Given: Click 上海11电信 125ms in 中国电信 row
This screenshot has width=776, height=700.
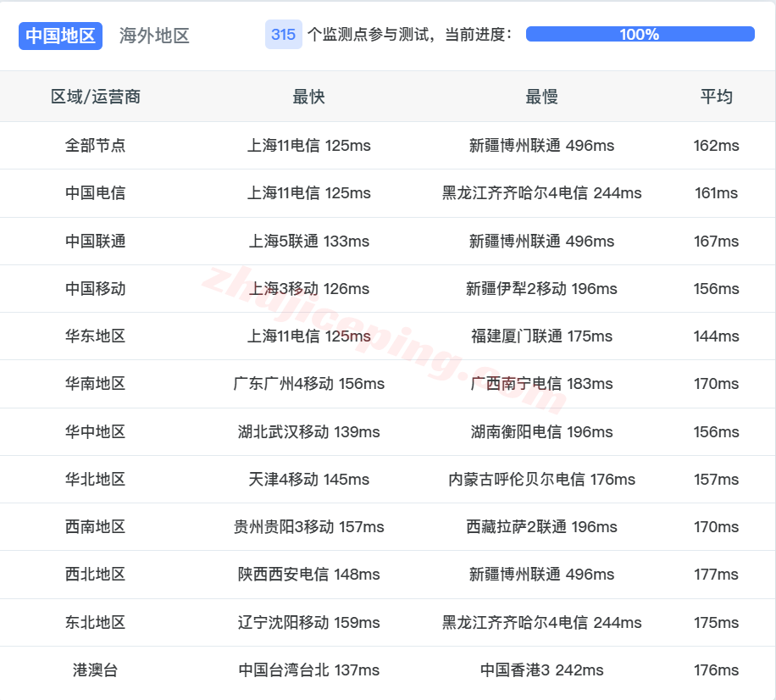Looking at the screenshot, I should [x=309, y=193].
